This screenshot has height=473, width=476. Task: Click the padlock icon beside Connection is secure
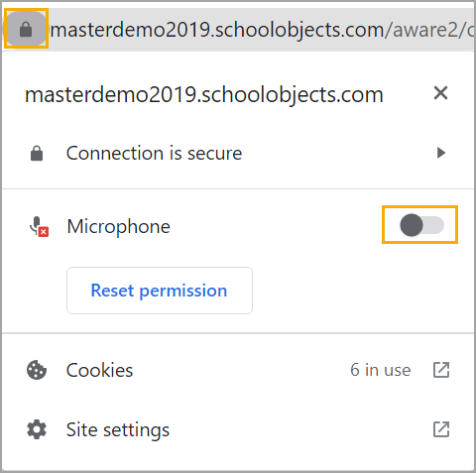[37, 154]
